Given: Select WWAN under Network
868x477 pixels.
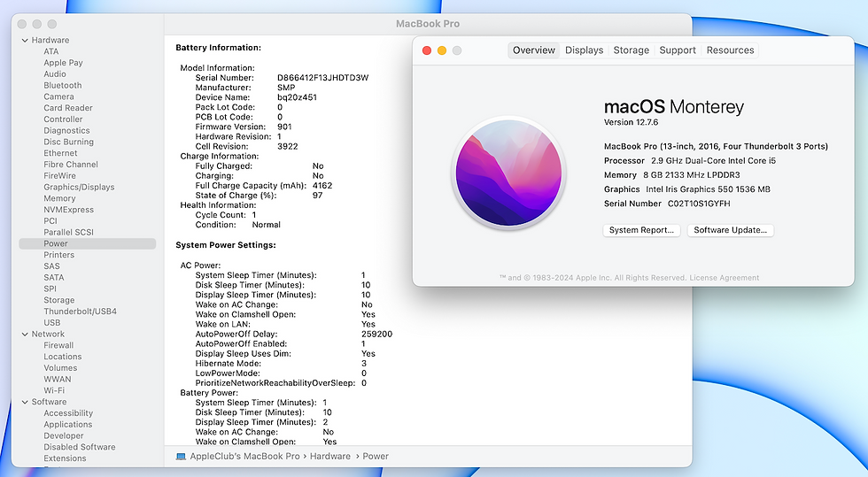Looking at the screenshot, I should tap(58, 380).
